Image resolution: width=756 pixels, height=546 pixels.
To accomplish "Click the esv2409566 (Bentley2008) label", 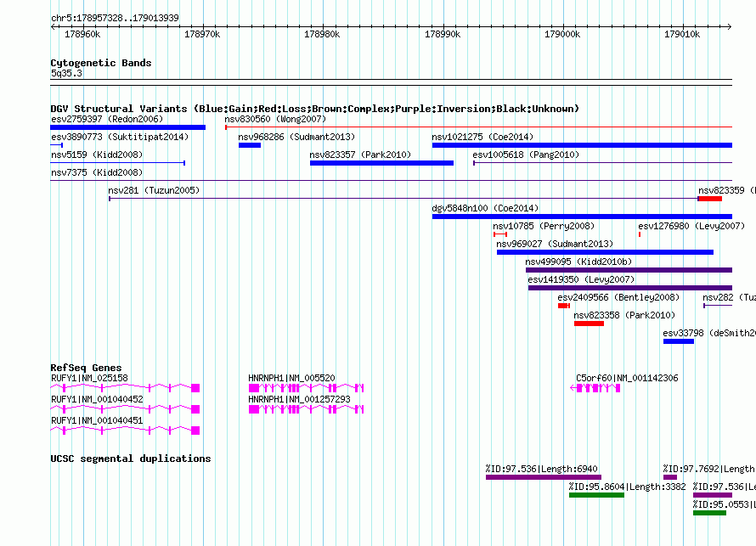I will 618,297.
